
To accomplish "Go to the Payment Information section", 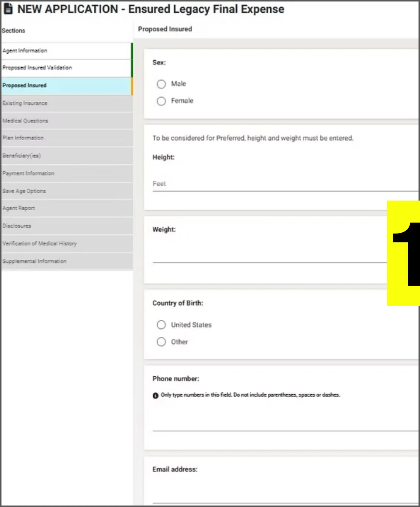I will click(67, 174).
